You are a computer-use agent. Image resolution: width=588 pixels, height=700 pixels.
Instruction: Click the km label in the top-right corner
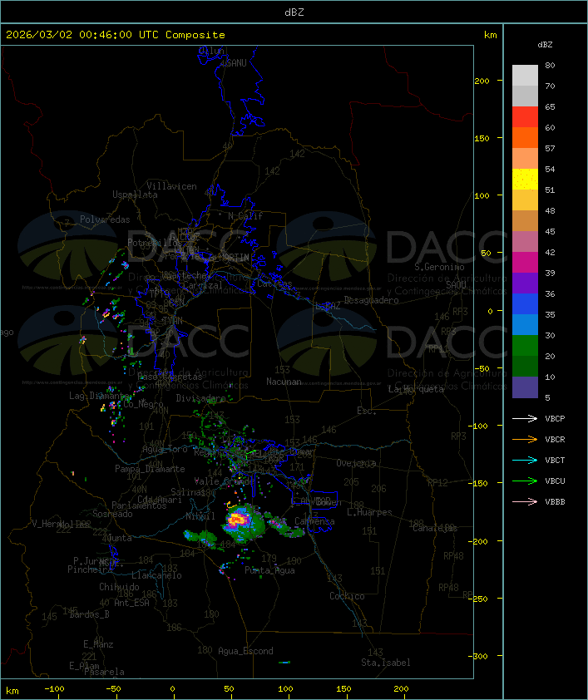pyautogui.click(x=490, y=35)
